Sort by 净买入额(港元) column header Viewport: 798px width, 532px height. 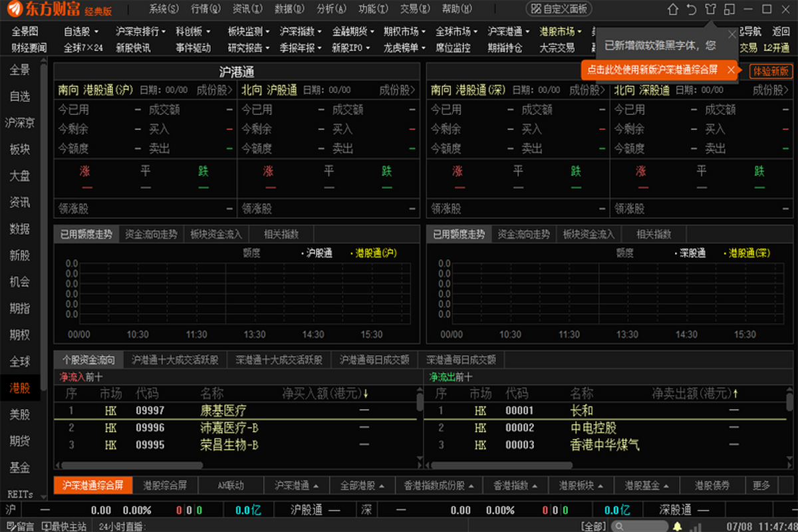click(325, 393)
